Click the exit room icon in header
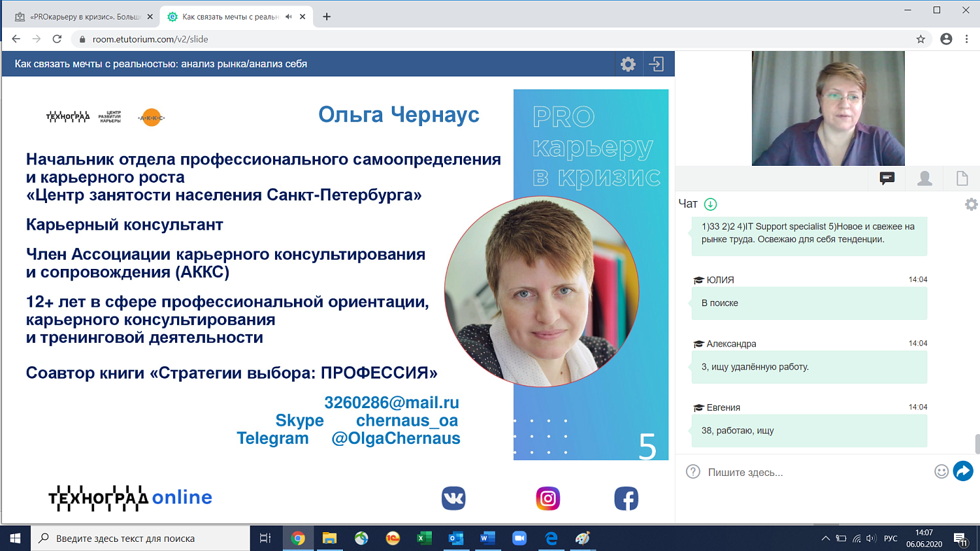The height and width of the screenshot is (551, 980). pos(656,64)
